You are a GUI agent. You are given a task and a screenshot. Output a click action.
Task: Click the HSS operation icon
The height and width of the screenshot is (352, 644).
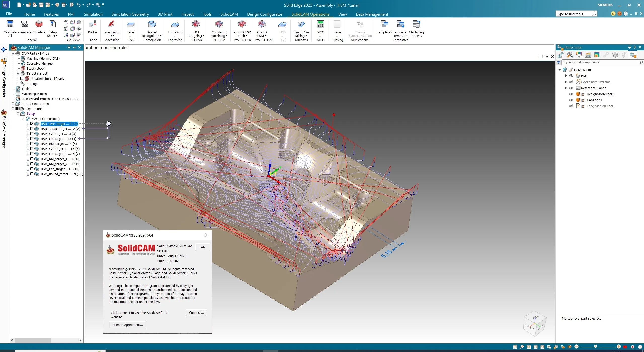282,24
